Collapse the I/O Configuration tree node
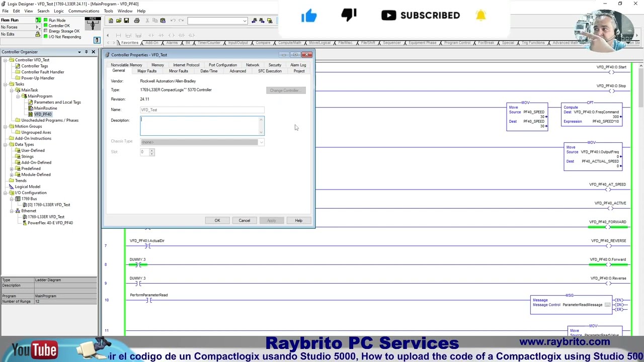The width and height of the screenshot is (644, 362). coord(5,193)
